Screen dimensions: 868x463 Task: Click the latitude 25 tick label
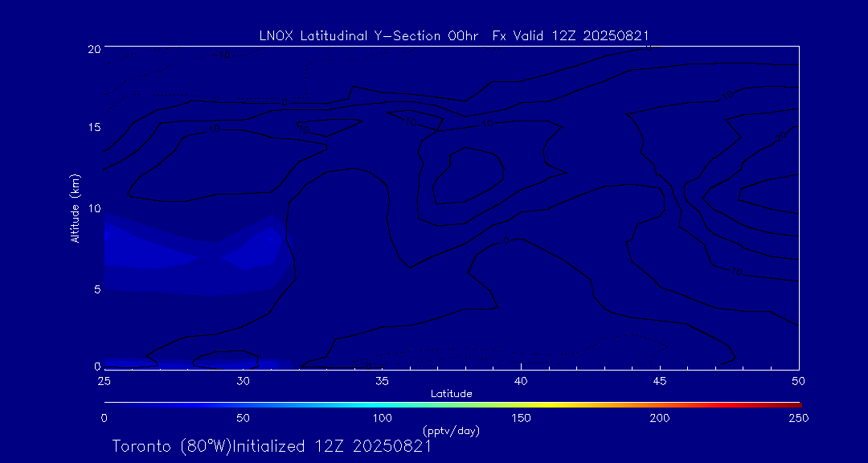point(104,379)
